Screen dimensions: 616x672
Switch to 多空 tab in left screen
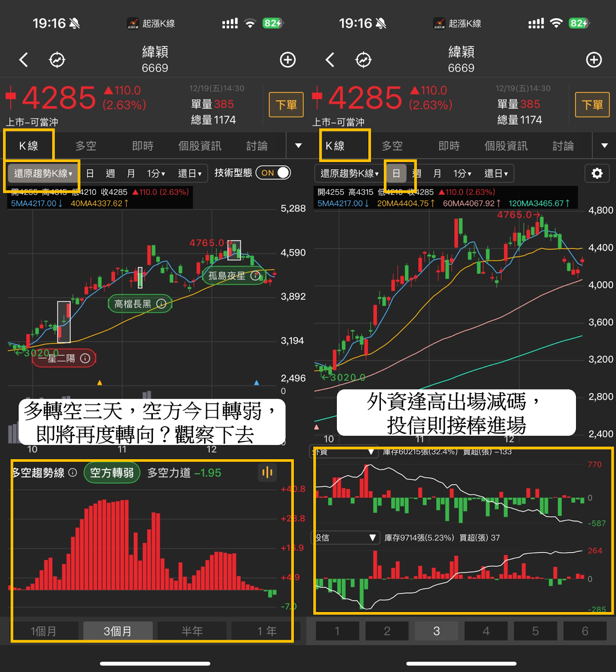tap(86, 146)
